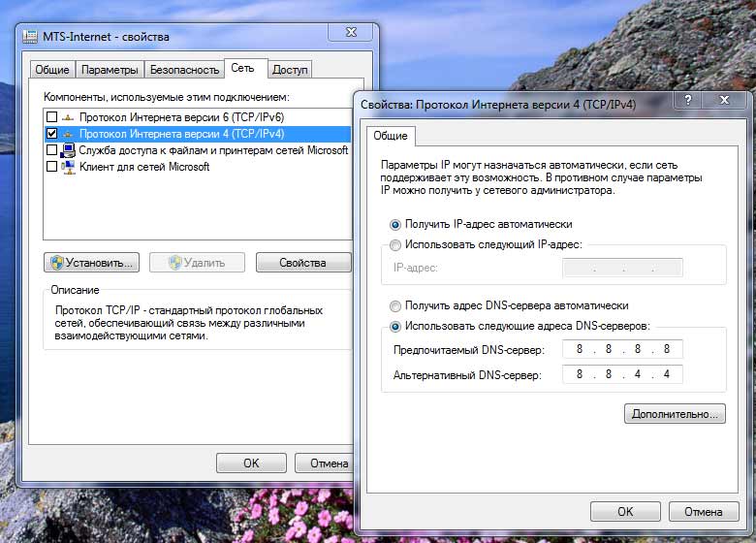Uncheck the Протокол Интернета версии 4 checkbox
Screen dimensions: 756x543
tap(52, 134)
